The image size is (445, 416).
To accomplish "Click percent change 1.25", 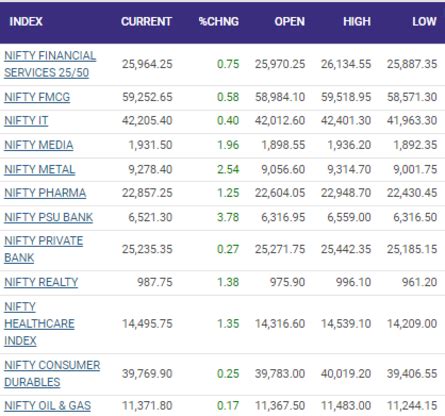I will click(228, 193).
